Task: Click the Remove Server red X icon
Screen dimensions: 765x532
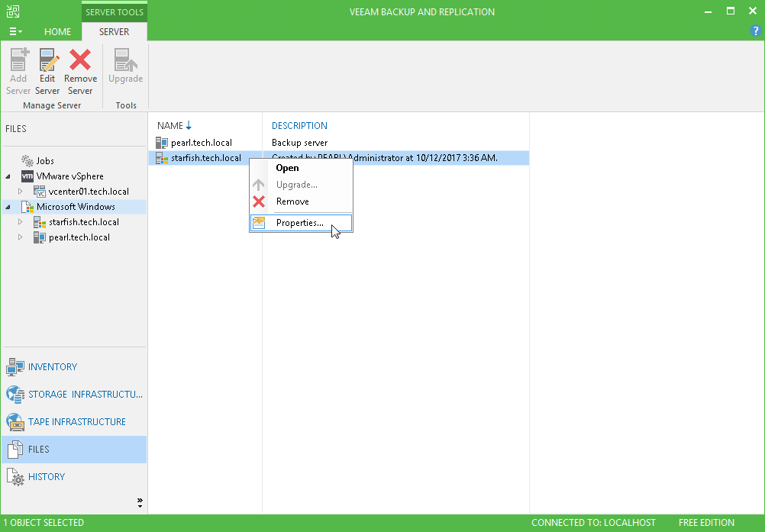Action: click(x=80, y=60)
